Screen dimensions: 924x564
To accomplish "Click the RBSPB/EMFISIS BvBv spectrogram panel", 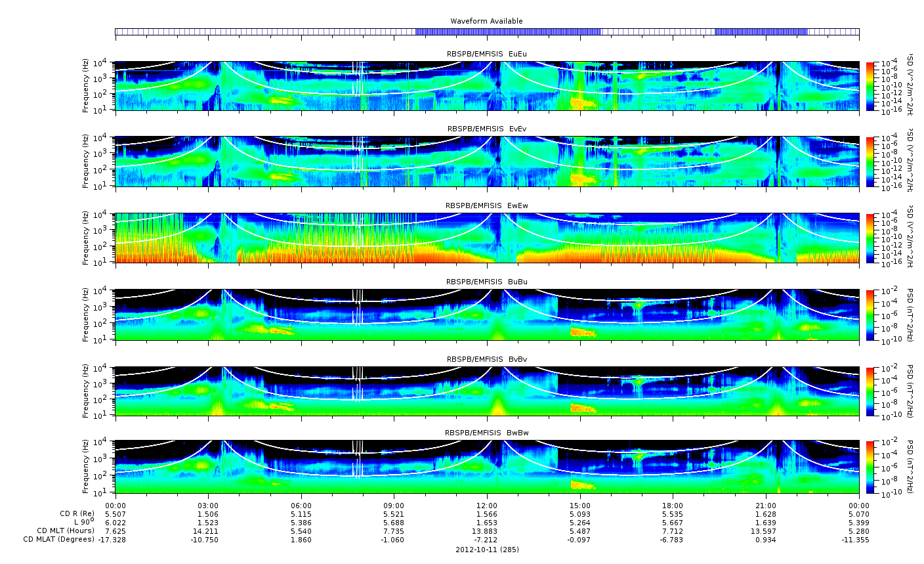I will [487, 391].
